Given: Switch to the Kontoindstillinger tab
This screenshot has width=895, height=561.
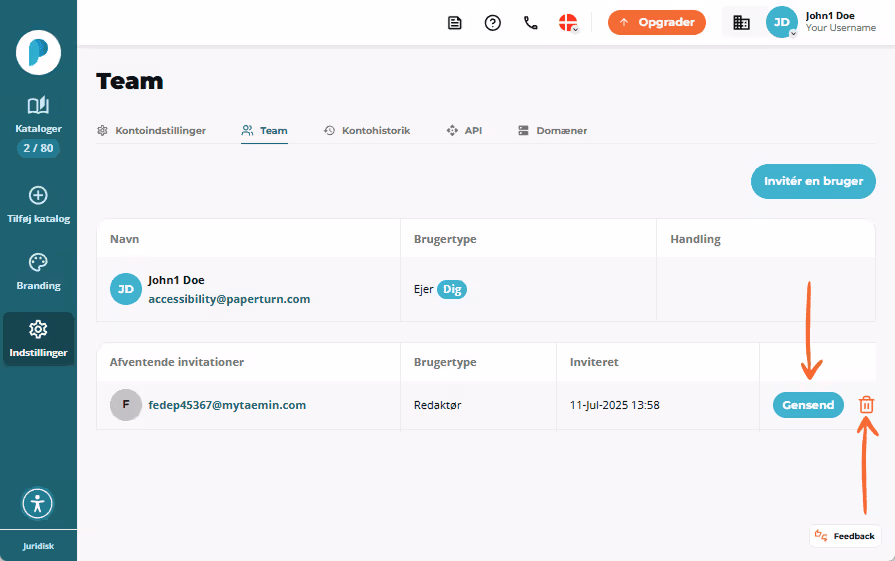Looking at the screenshot, I should (x=151, y=131).
